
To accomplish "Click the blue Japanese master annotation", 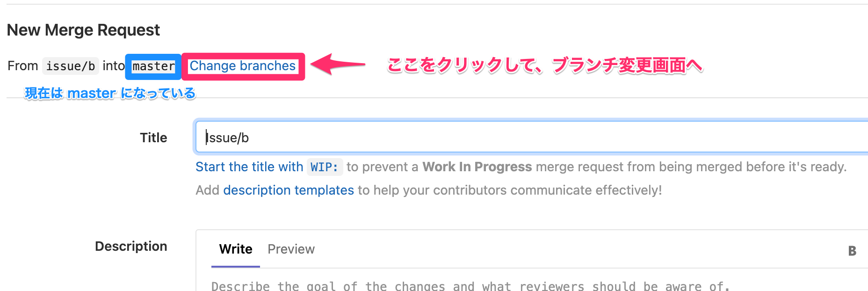I will (110, 93).
